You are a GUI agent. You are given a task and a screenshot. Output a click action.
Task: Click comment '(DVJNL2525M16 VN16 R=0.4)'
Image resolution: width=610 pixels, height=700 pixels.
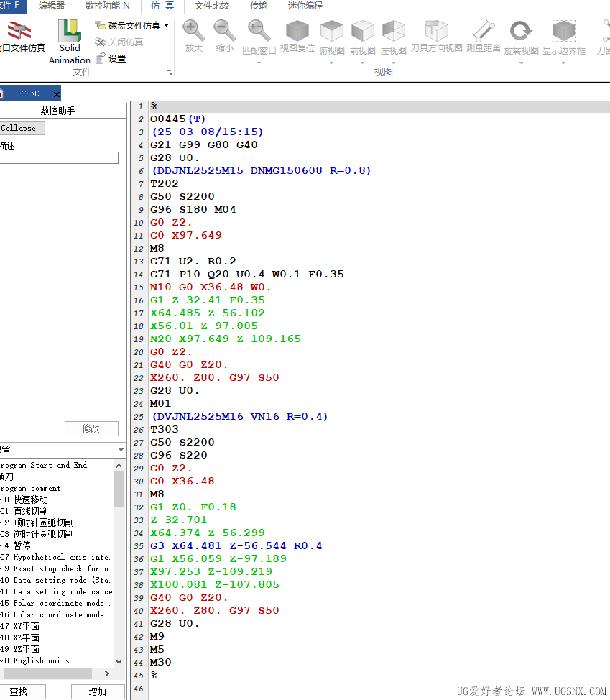pos(240,417)
